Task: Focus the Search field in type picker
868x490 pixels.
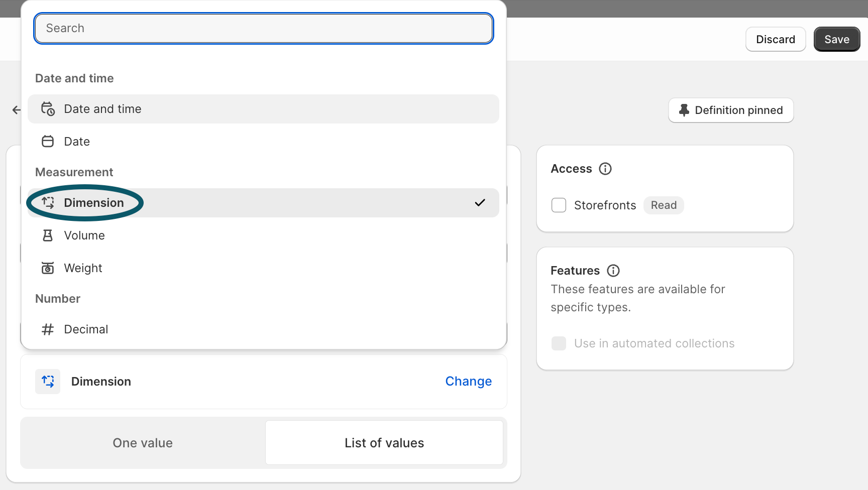Action: [263, 28]
